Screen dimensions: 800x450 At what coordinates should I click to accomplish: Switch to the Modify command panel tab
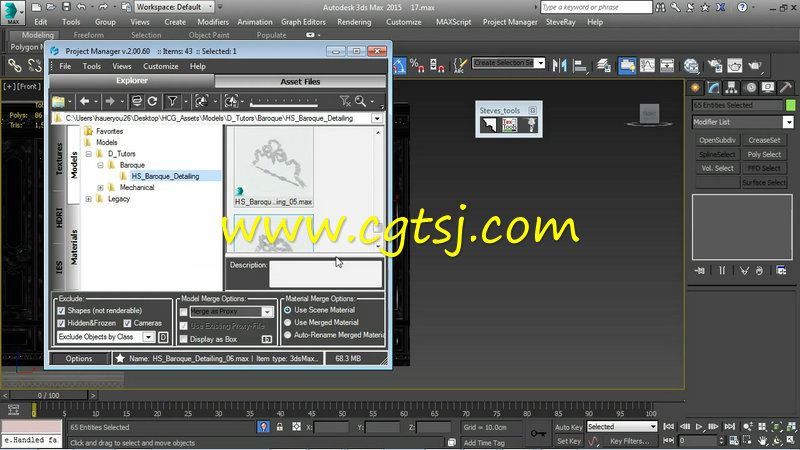pyautogui.click(x=713, y=88)
